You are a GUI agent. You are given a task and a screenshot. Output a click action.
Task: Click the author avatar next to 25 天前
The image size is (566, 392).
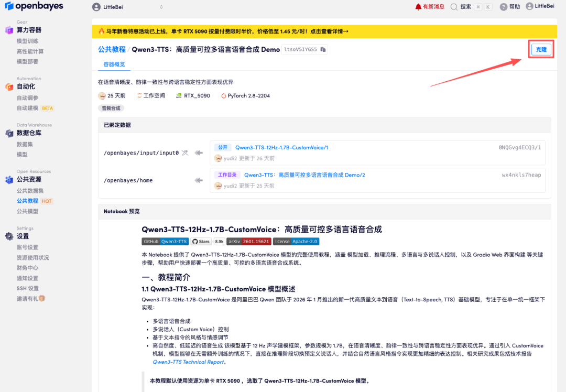point(102,96)
